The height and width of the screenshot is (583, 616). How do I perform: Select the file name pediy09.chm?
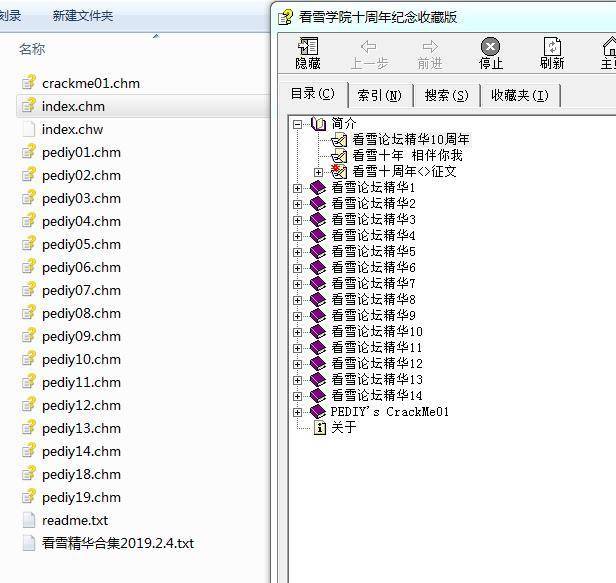[x=81, y=336]
